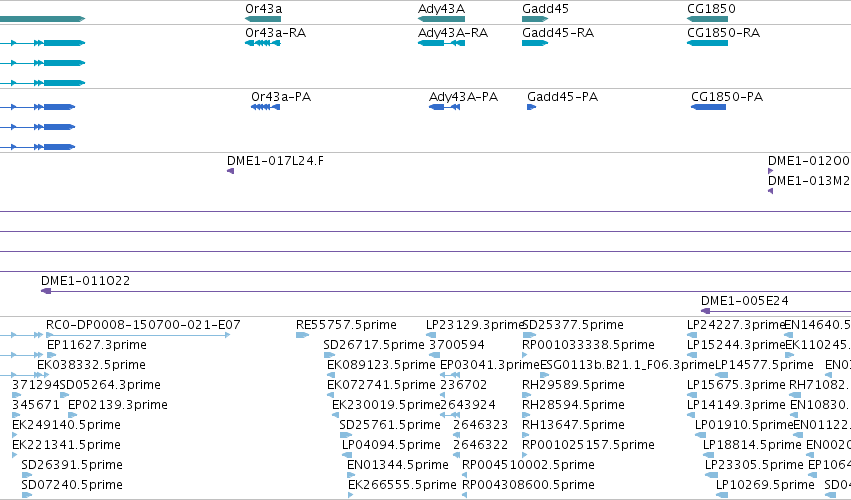Screen dimensions: 851x500
Task: Click the EK249140.5prime label
Action: click(66, 425)
